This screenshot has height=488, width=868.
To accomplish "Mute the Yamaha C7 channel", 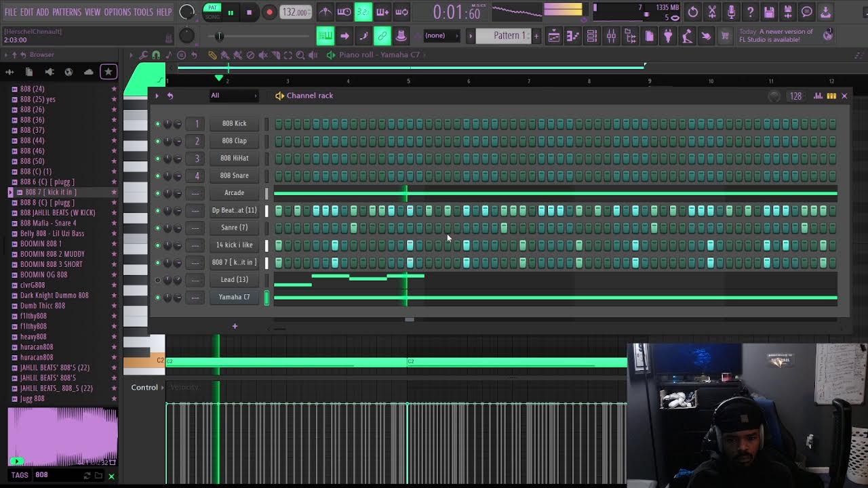I will (158, 297).
